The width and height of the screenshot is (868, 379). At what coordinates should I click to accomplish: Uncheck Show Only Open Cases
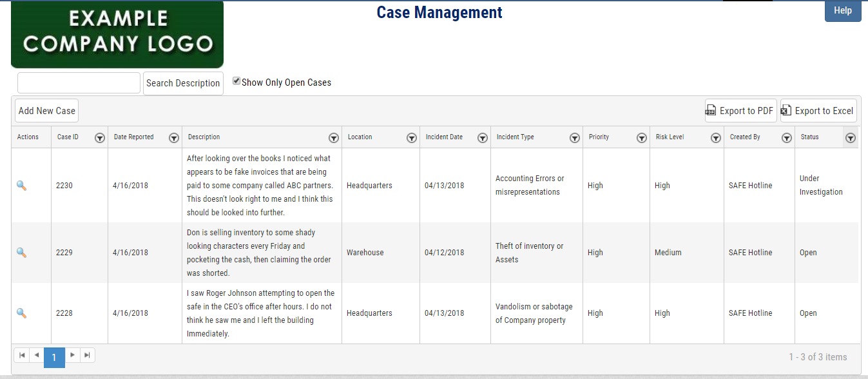pos(236,81)
